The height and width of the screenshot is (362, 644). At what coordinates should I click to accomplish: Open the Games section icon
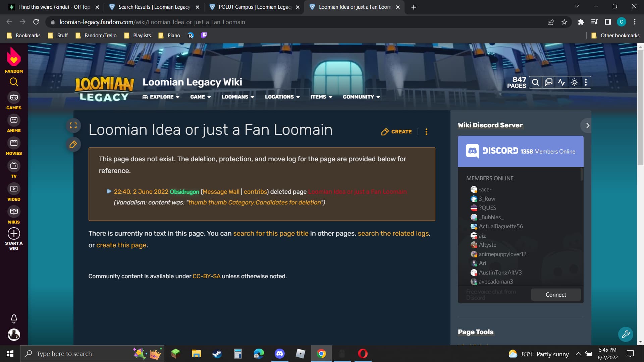coord(13,97)
